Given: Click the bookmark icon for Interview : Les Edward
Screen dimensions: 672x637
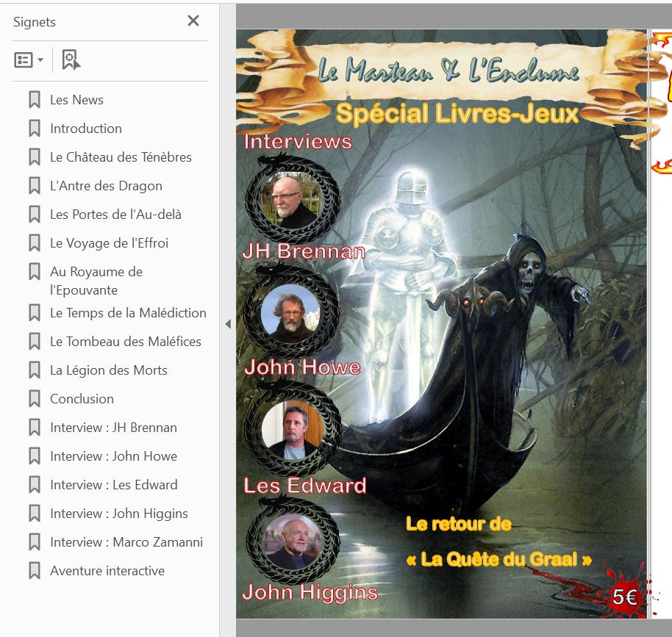Looking at the screenshot, I should (35, 485).
